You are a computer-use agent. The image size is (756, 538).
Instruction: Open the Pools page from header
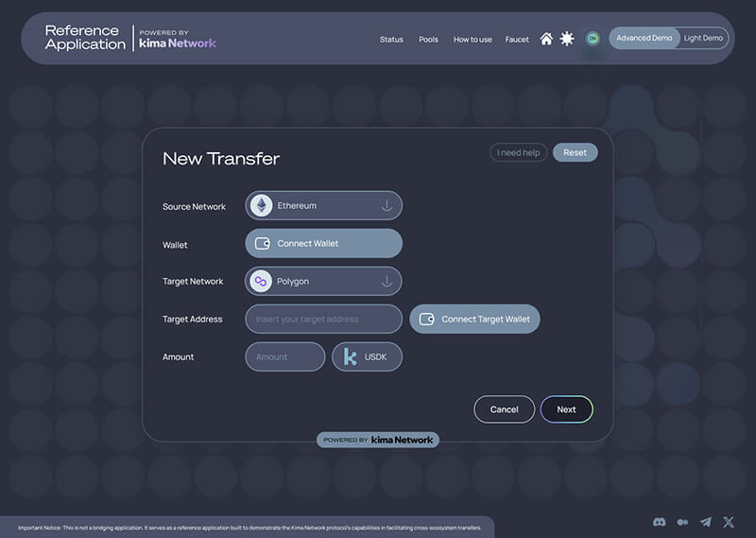tap(428, 40)
